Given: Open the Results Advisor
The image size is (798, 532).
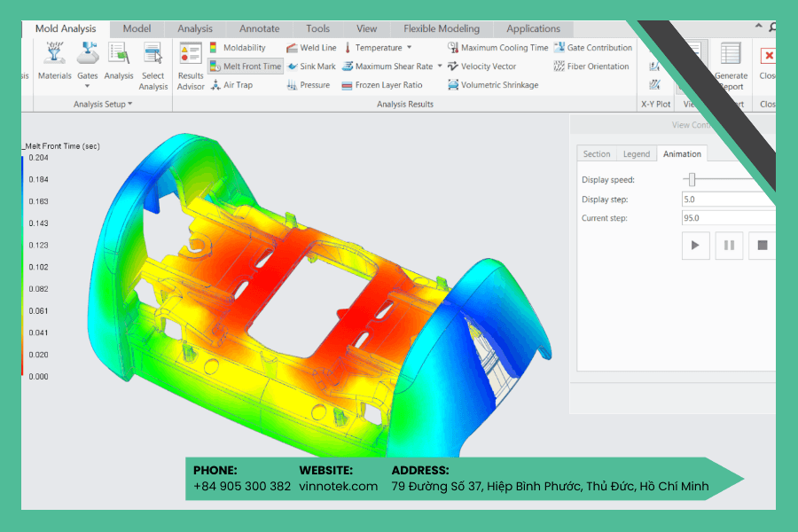Looking at the screenshot, I should pos(191,66).
